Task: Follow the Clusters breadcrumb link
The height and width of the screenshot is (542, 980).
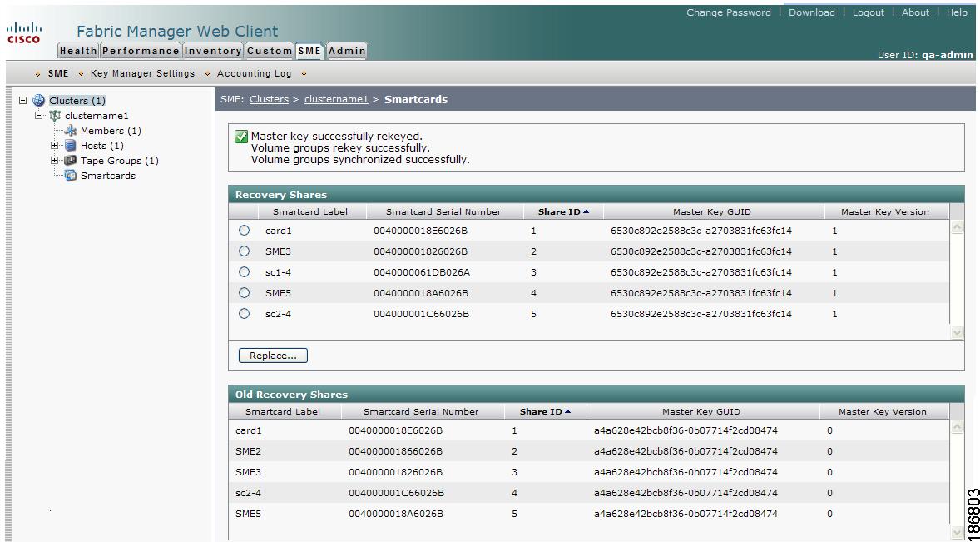Action: coord(270,99)
